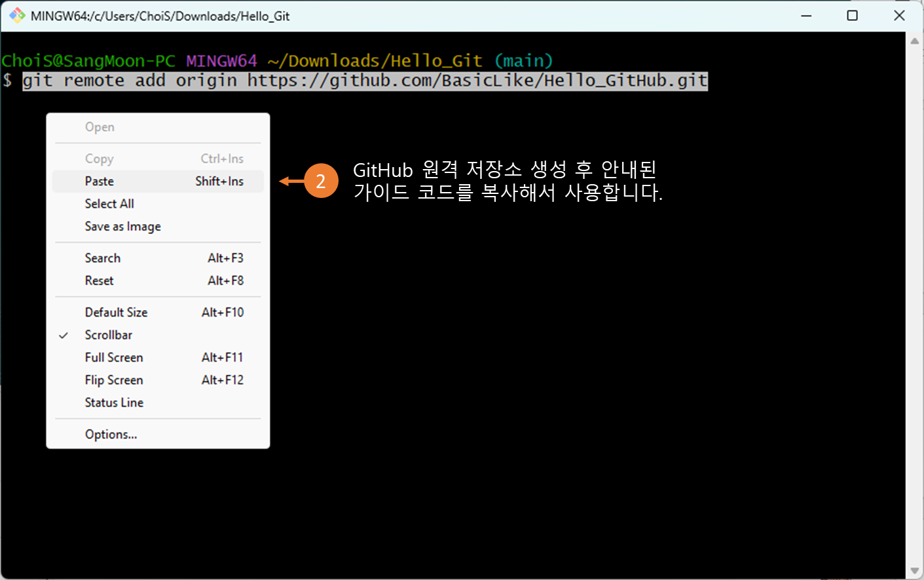Click the (main) branch indicator
Viewport: 924px width, 580px height.
[x=523, y=61]
